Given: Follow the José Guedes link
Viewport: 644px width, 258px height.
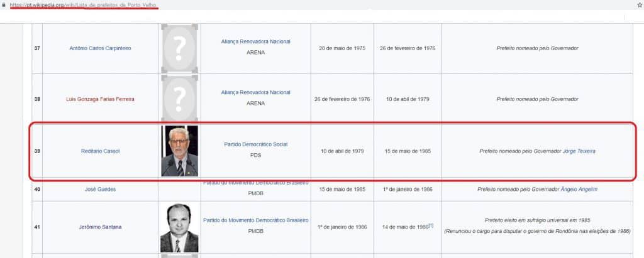Looking at the screenshot, I should (100, 190).
